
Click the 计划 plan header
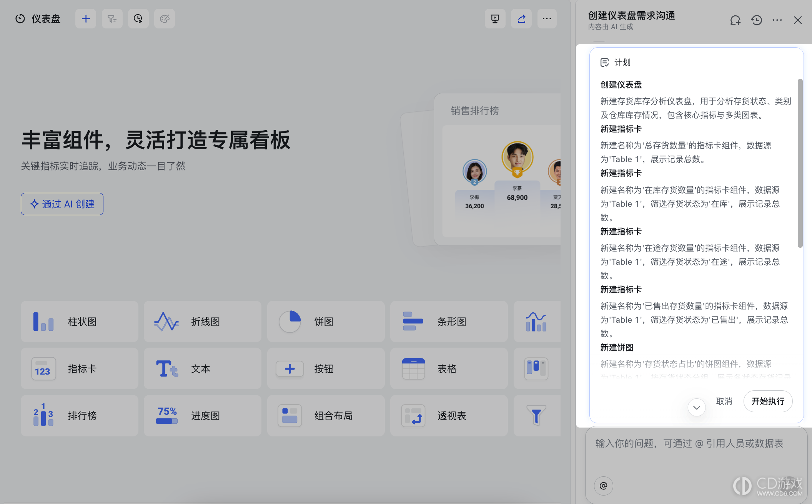[x=616, y=62]
